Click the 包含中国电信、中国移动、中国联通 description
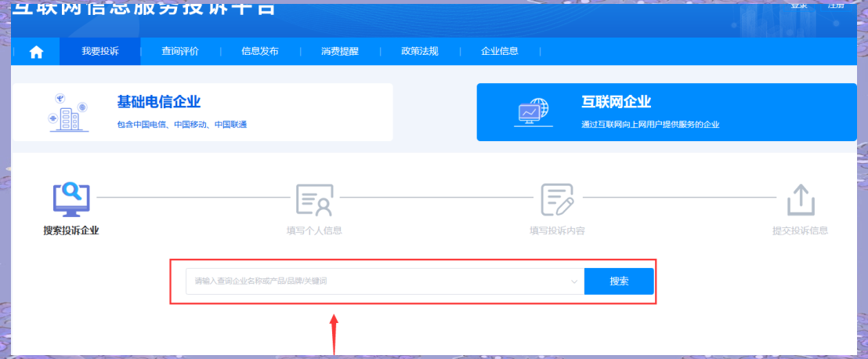This screenshot has width=868, height=359. 182,125
